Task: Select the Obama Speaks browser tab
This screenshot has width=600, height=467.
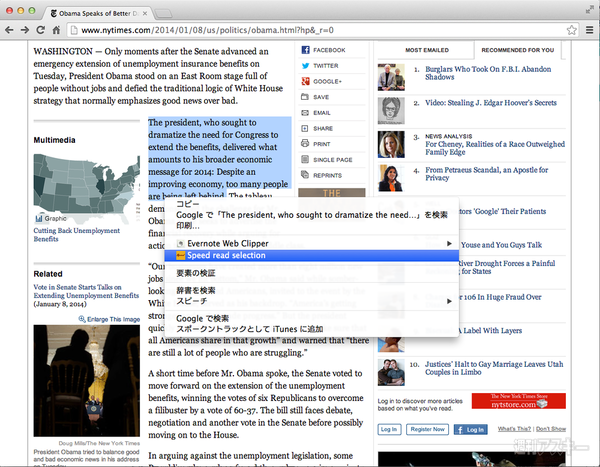Action: pyautogui.click(x=99, y=13)
